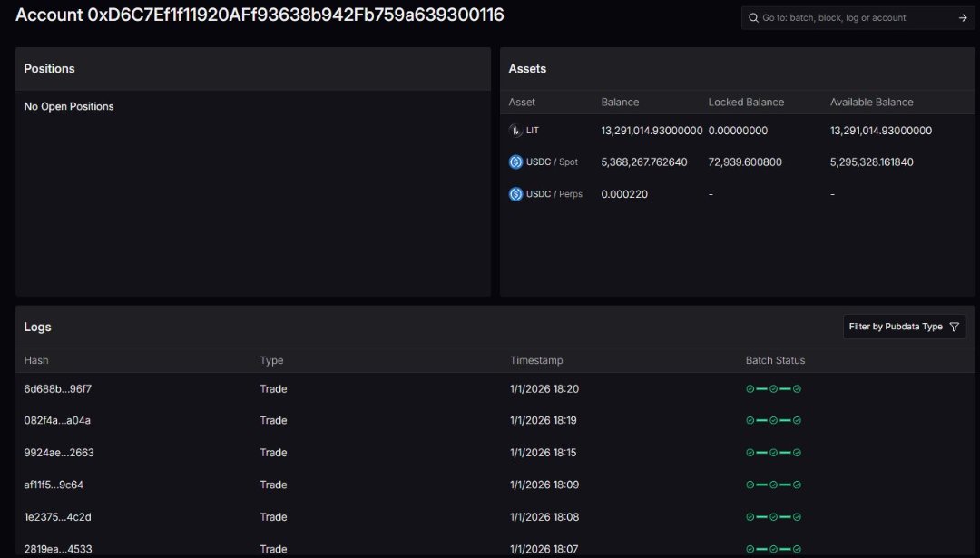Click USDC Spot balance 5,368,267.762640
Screen dimensions: 980x558
(x=644, y=162)
